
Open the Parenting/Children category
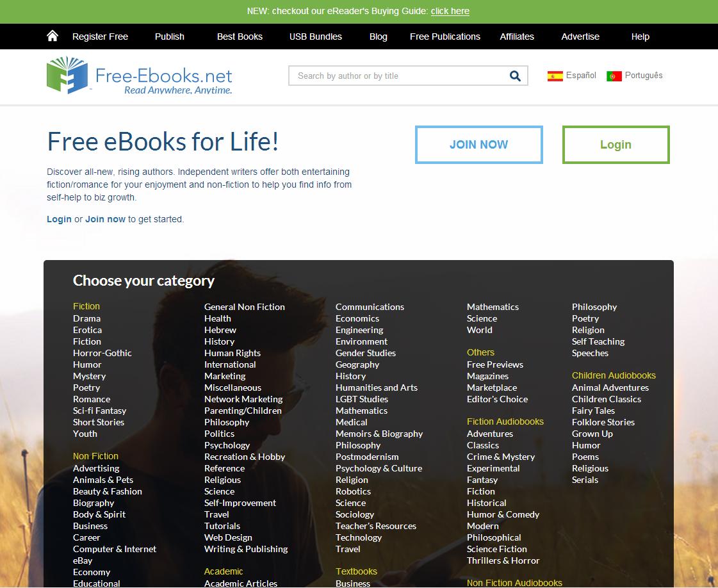(243, 411)
